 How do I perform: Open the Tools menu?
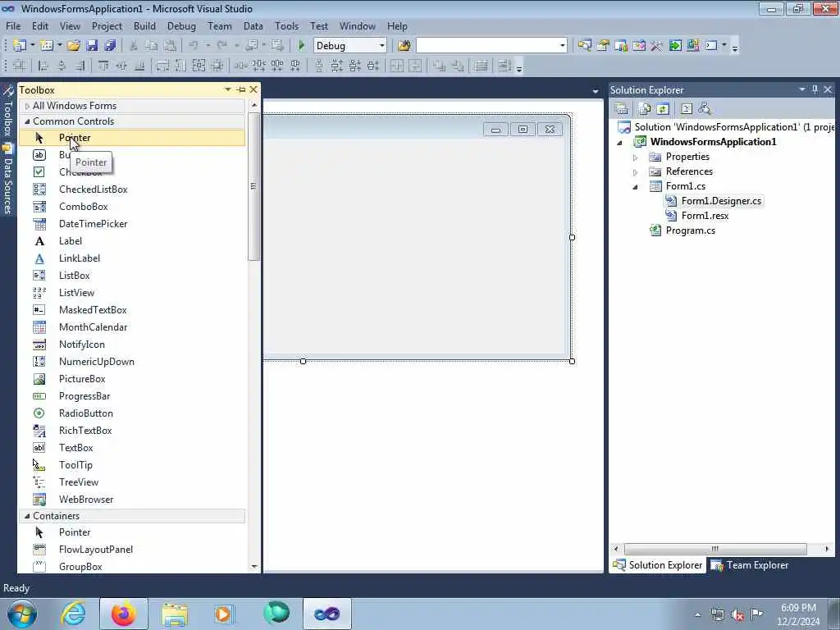pos(286,26)
